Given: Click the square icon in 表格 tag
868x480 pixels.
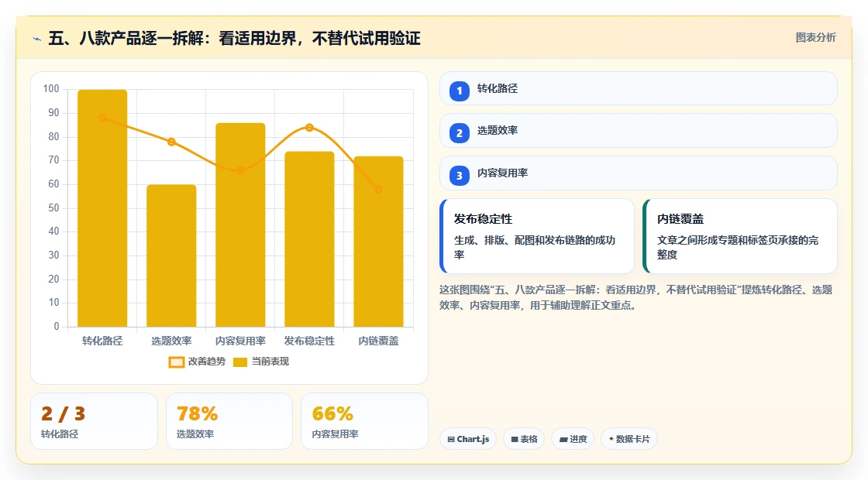Looking at the screenshot, I should pos(515,440).
